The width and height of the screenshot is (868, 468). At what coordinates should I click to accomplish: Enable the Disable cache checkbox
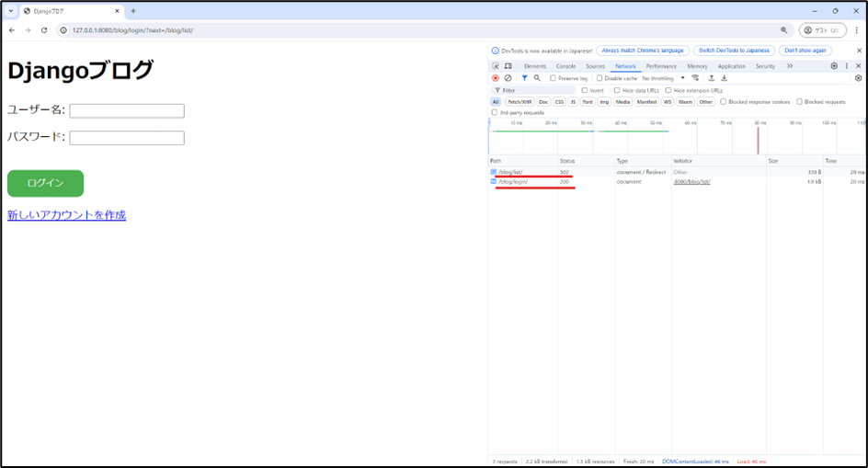click(599, 78)
